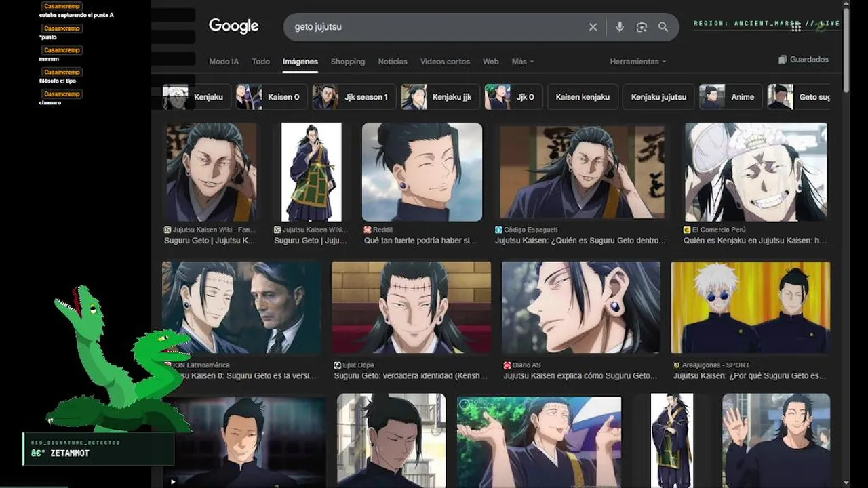Open the IGN Latinoamérica image thumbnail
868x488 pixels.
click(242, 308)
